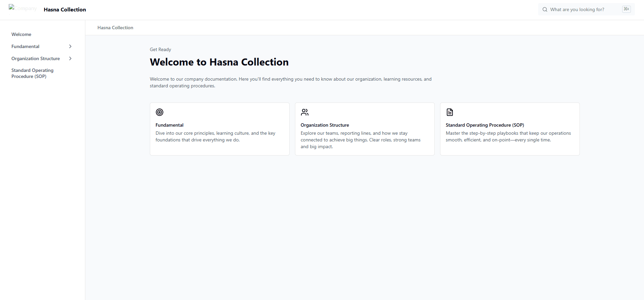Click the broken company logo image
This screenshot has width=644, height=300.
click(23, 8)
